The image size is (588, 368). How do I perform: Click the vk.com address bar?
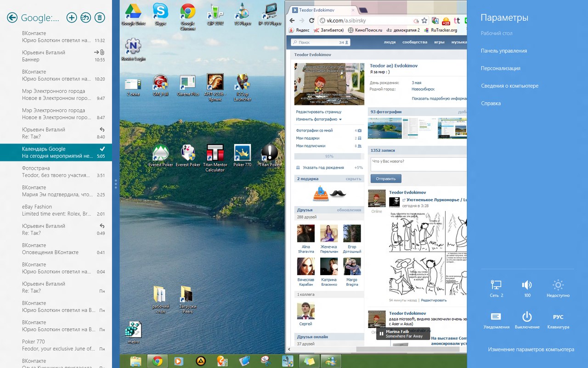[367, 21]
